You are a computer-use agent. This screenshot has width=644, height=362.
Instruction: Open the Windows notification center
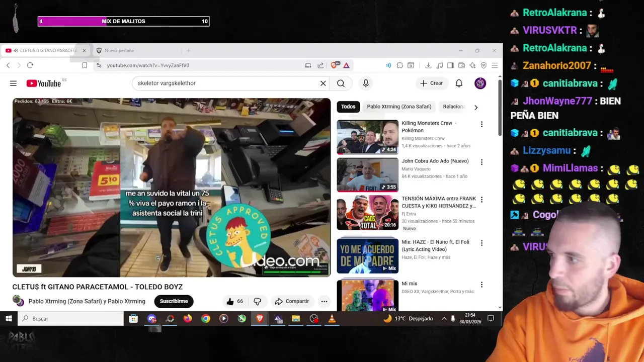491,318
